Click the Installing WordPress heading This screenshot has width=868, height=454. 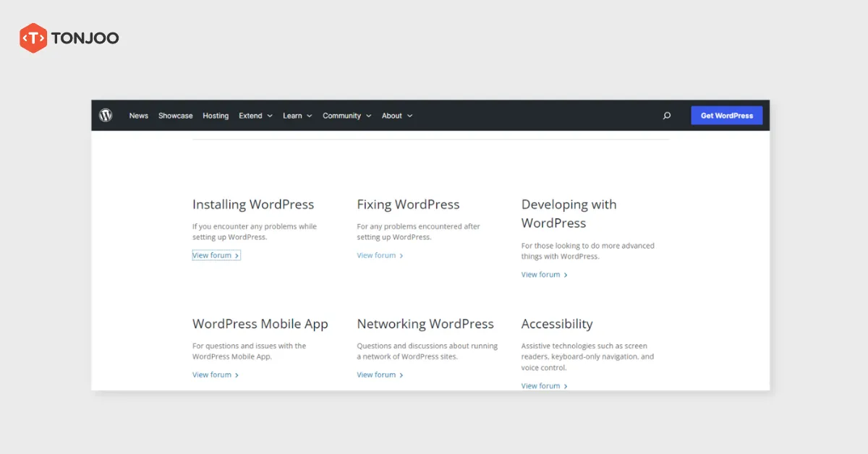(252, 205)
